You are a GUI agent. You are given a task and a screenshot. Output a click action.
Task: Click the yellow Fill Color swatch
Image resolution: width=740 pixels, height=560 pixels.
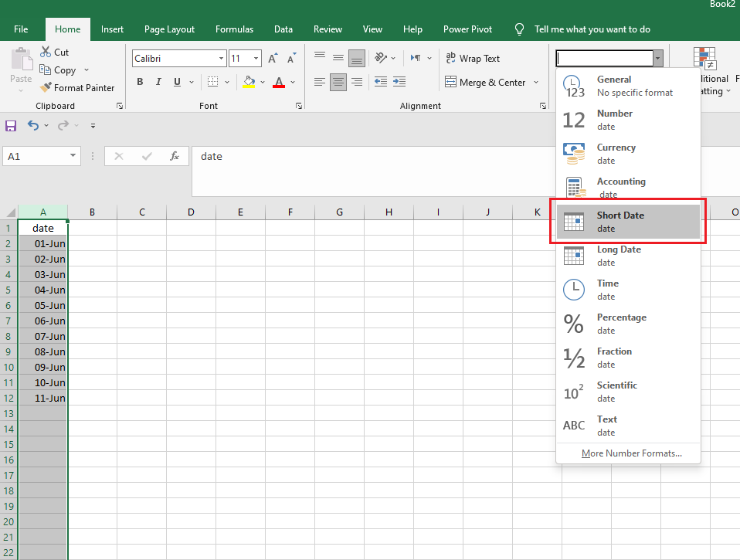coord(249,82)
